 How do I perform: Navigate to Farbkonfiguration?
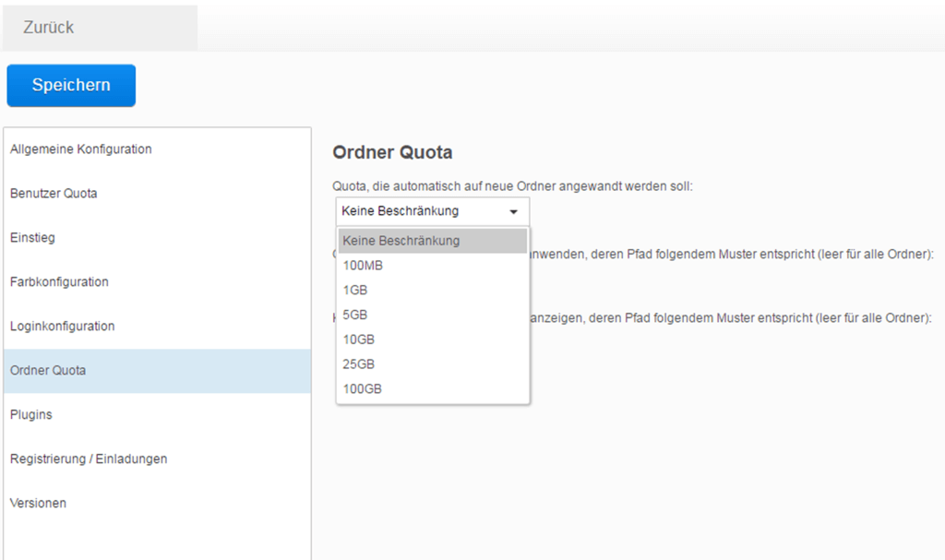pyautogui.click(x=59, y=282)
